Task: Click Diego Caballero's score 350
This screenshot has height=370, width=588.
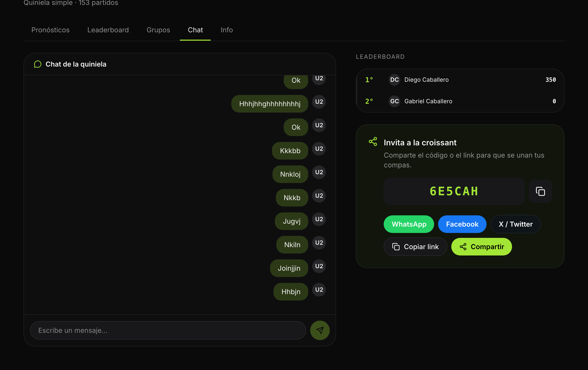Action: click(551, 80)
